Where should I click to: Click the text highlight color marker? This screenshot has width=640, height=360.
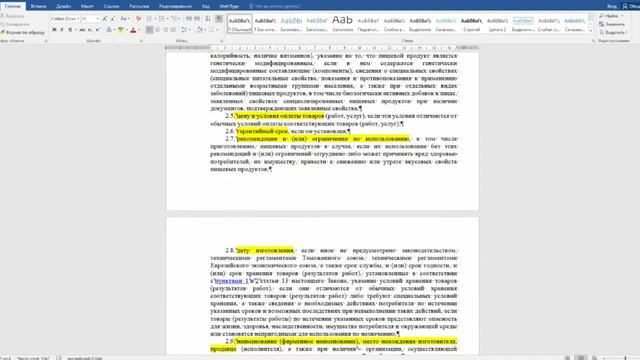(x=120, y=30)
